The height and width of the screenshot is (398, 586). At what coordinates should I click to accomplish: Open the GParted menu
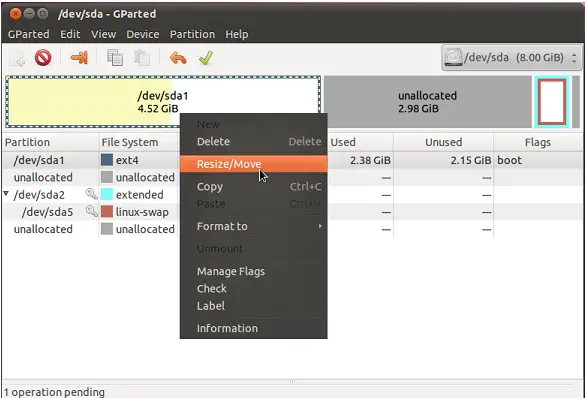pos(28,34)
